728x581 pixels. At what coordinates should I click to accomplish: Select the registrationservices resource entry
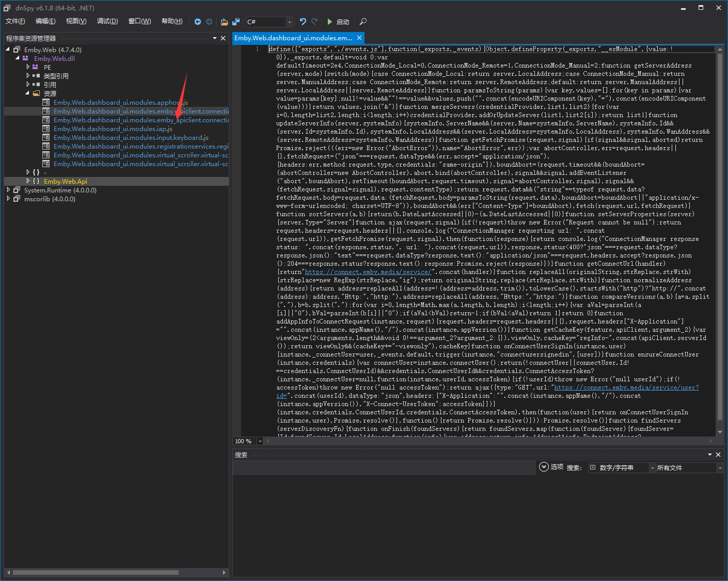(x=141, y=146)
